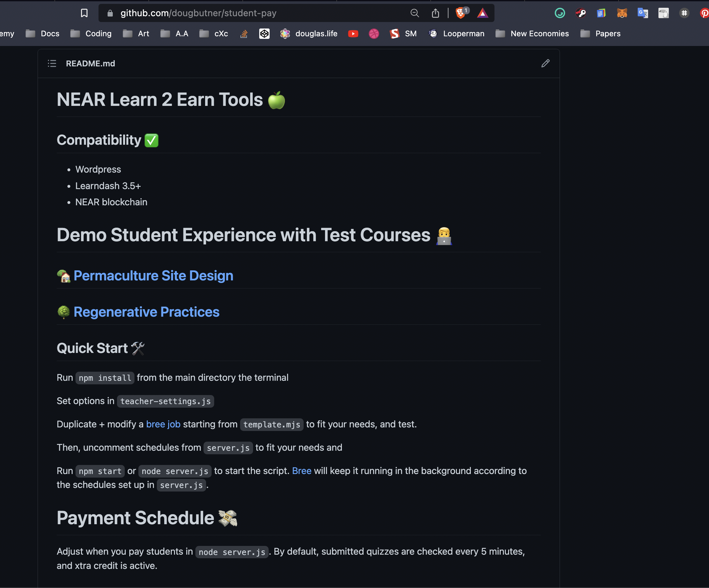Screen dimensions: 709x588
Task: Open the douglas.life bookmark
Action: [309, 34]
